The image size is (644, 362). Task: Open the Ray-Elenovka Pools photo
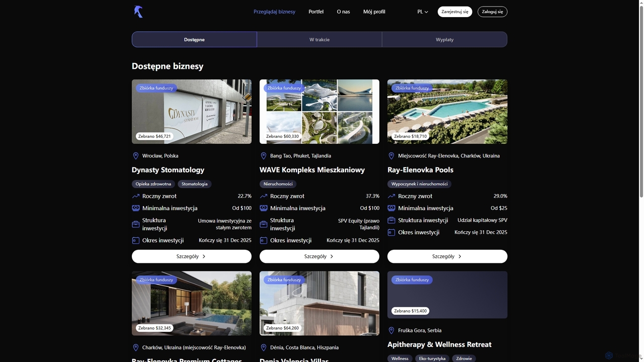click(x=447, y=112)
